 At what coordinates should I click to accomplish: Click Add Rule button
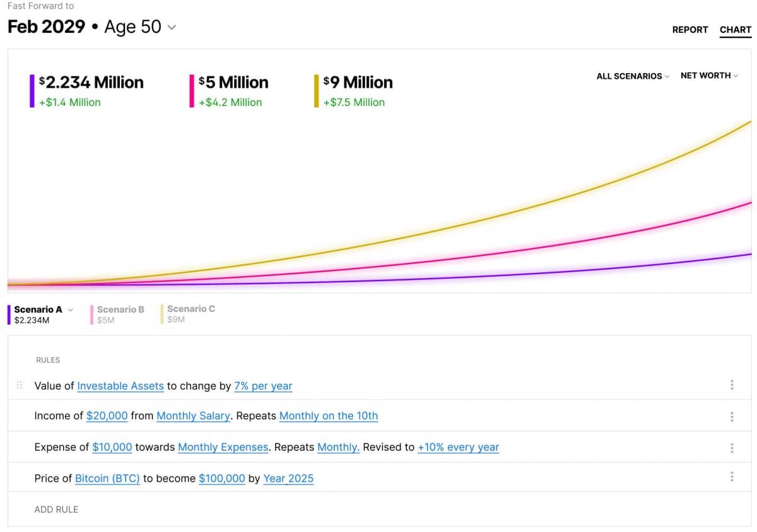click(56, 509)
